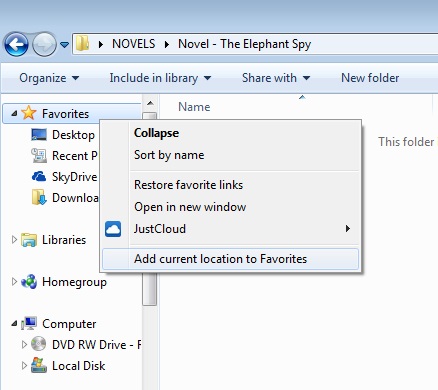Select Computer in navigation pane
This screenshot has width=438, height=390.
tap(69, 324)
